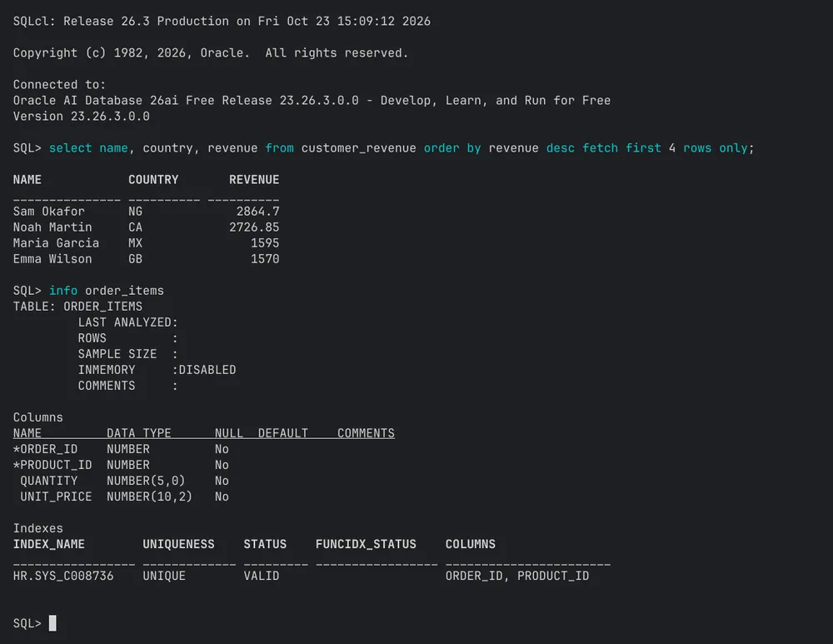Click the 'VALID' status value

262,576
